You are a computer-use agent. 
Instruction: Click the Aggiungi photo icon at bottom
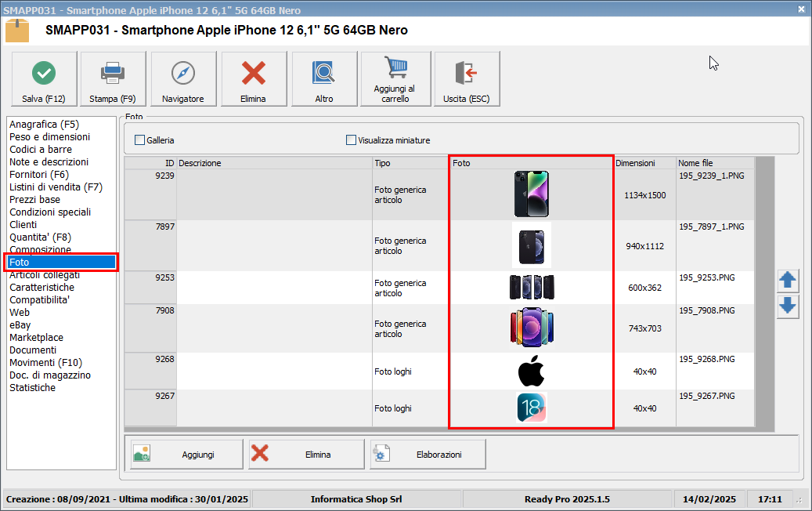click(x=142, y=454)
